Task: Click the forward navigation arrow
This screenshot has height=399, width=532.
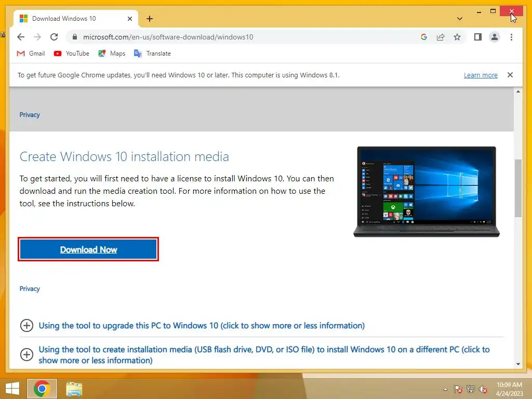Action: [37, 37]
